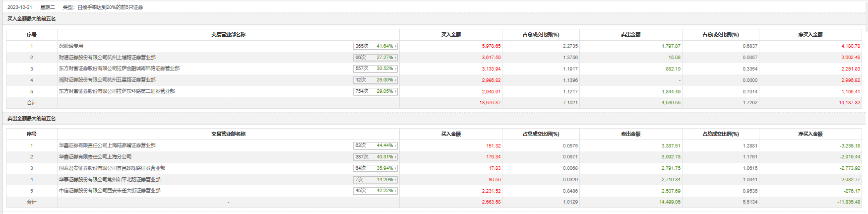Expand the 365次 41.64% detail box
Screen dimensions: 868x214
coord(375,46)
